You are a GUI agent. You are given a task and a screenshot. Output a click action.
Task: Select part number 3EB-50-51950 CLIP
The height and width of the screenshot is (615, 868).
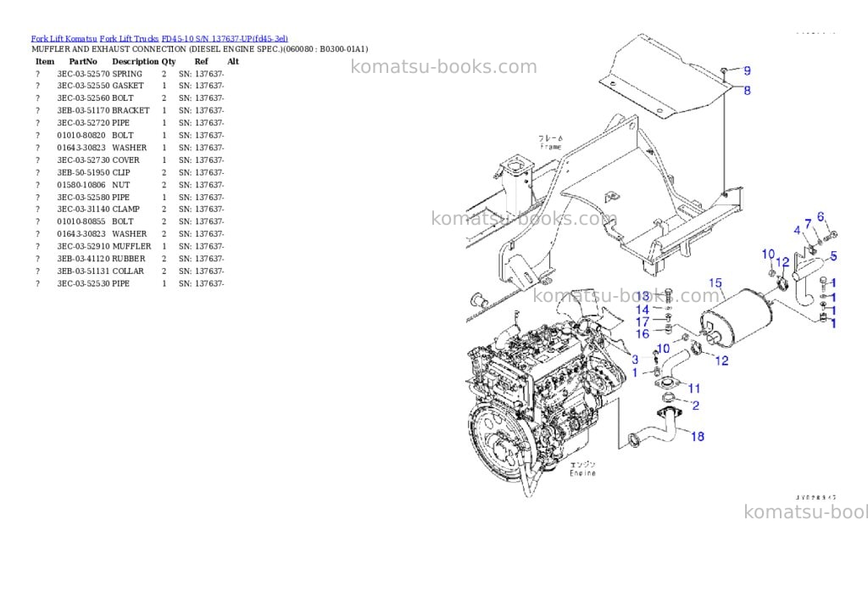[93, 172]
